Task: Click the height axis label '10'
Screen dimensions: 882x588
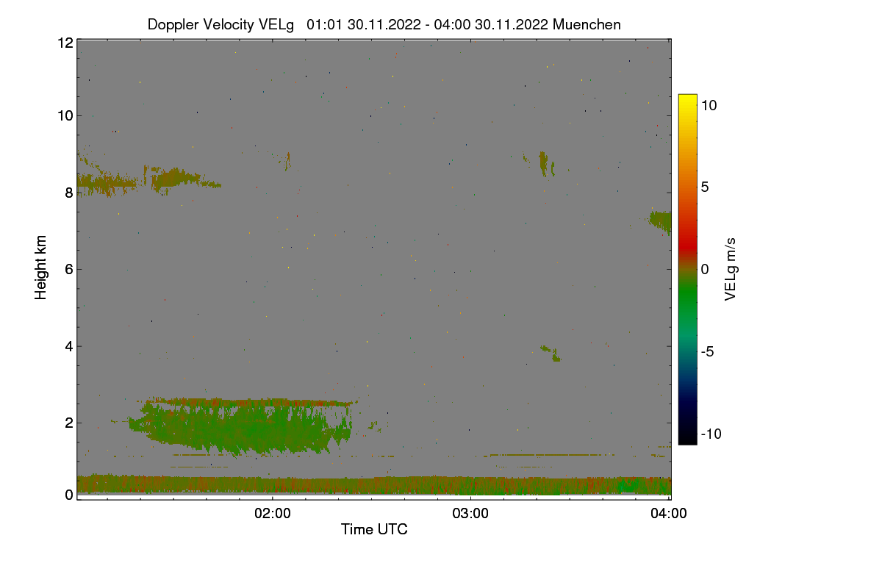Action: (65, 115)
